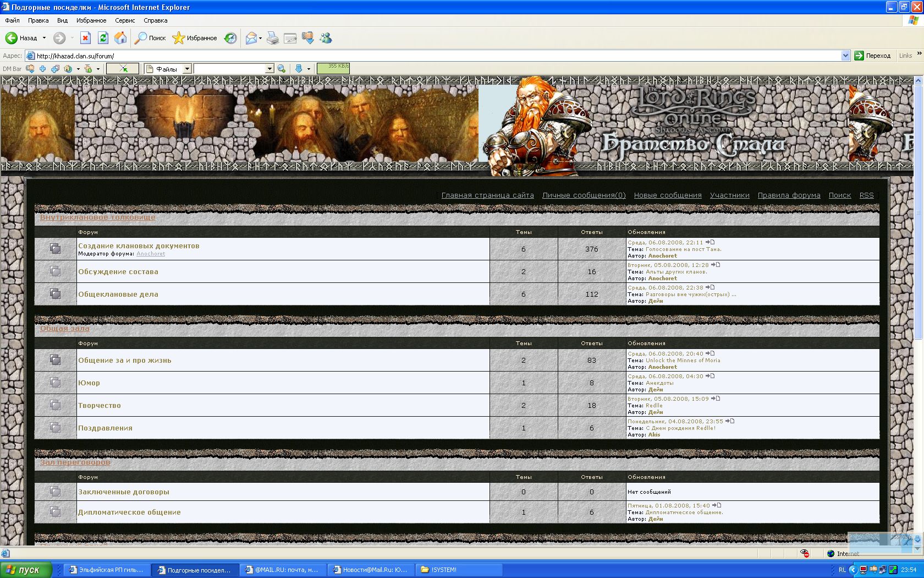This screenshot has width=924, height=578.
Task: Print the page with printer icon
Action: point(273,38)
